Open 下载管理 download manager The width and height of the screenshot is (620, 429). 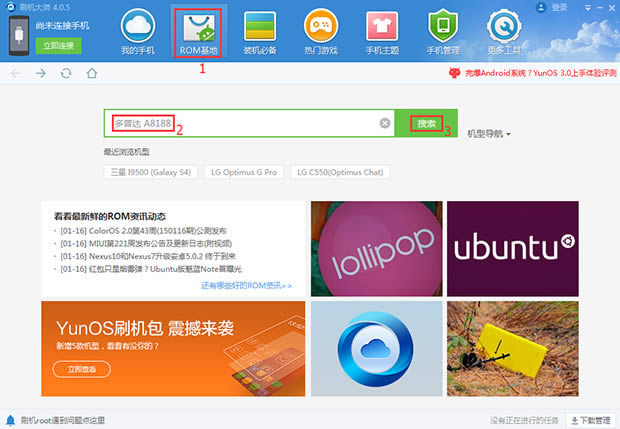589,420
